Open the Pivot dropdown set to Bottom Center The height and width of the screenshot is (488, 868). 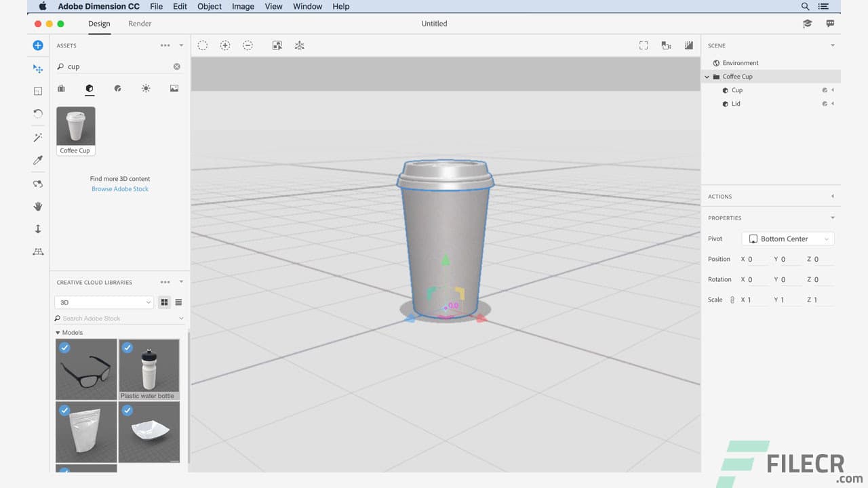[x=787, y=239]
